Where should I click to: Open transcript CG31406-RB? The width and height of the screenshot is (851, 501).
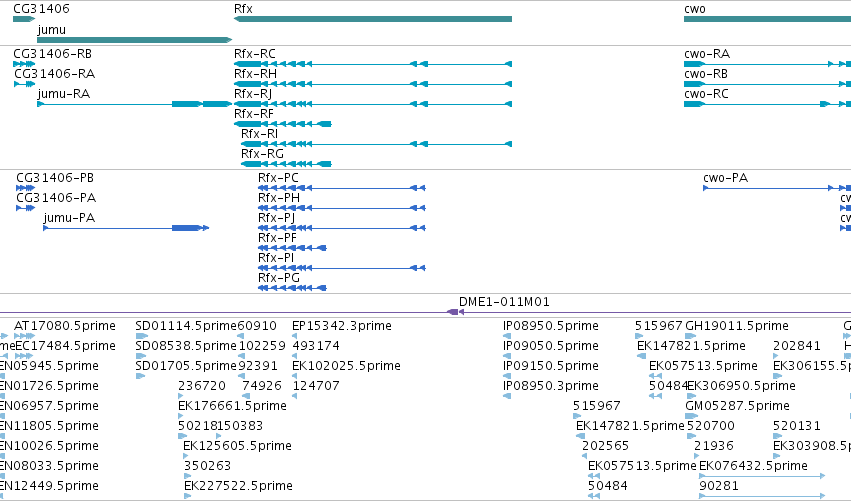[53, 54]
